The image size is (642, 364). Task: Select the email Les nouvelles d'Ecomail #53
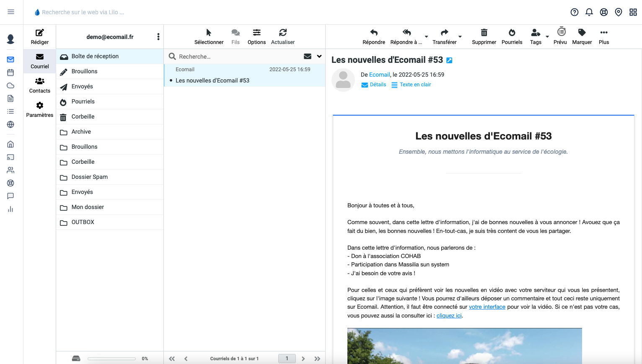245,75
